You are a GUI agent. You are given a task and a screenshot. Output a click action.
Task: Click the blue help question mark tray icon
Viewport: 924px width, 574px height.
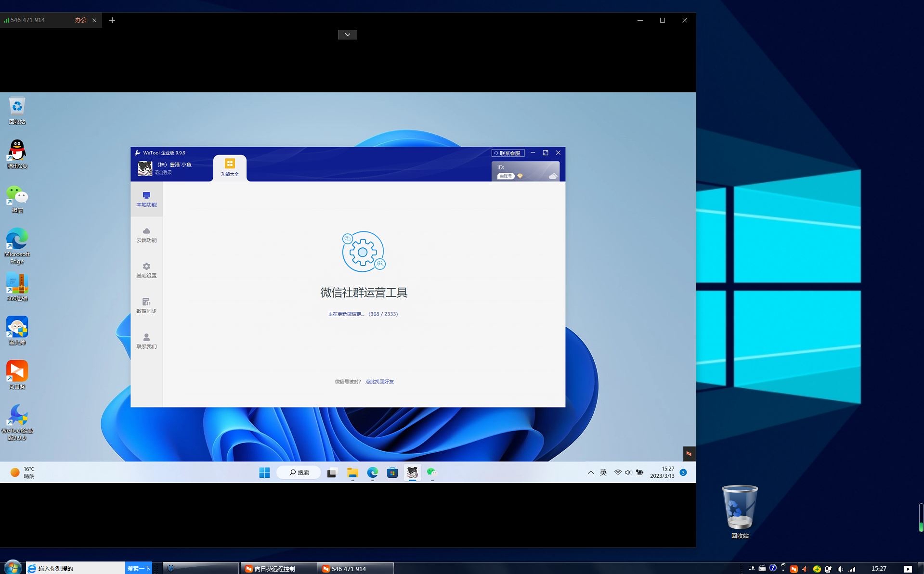[773, 568]
